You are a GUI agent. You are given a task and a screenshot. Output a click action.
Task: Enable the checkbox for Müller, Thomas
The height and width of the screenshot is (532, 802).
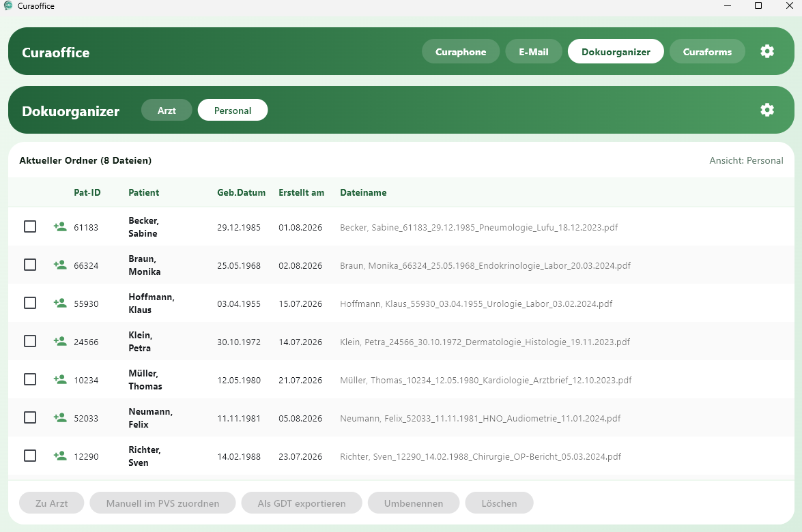tap(30, 379)
